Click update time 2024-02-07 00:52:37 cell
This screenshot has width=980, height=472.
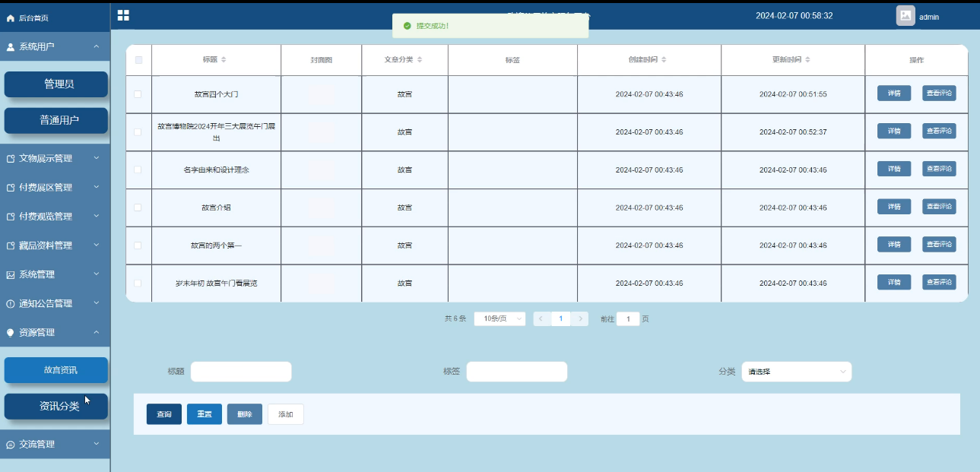(793, 132)
